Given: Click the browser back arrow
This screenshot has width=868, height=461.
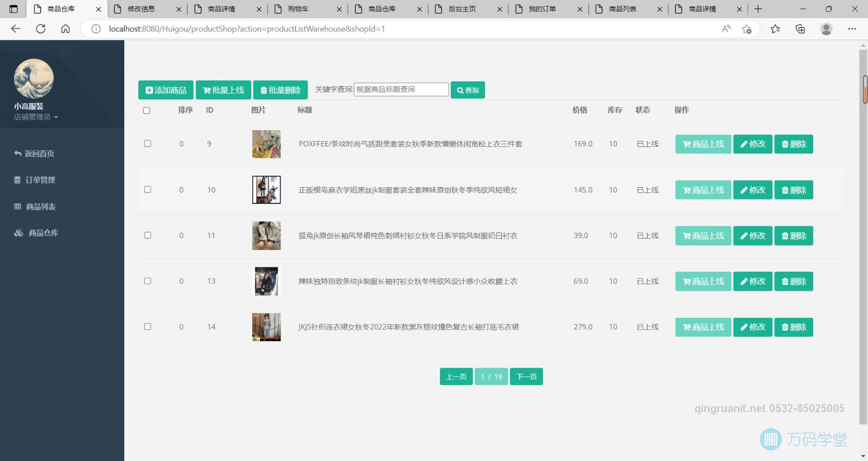Looking at the screenshot, I should (x=16, y=29).
